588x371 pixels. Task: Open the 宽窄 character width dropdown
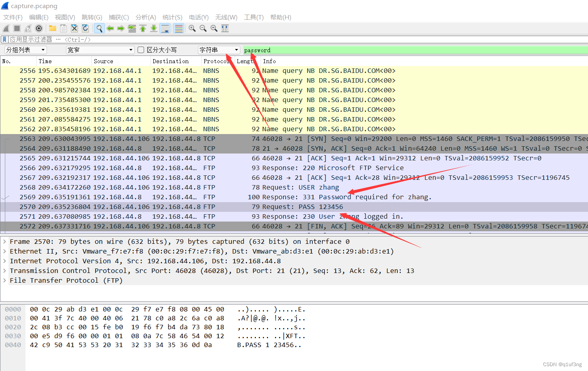(x=100, y=50)
